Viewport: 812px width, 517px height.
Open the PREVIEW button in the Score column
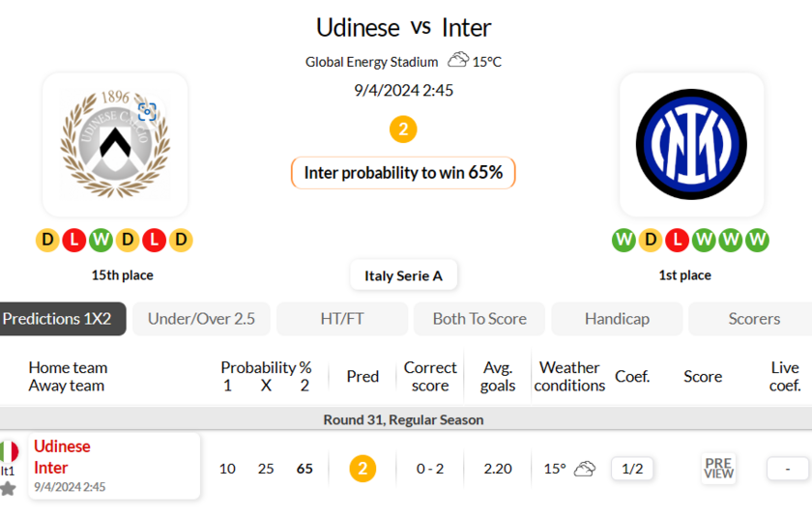pyautogui.click(x=718, y=469)
